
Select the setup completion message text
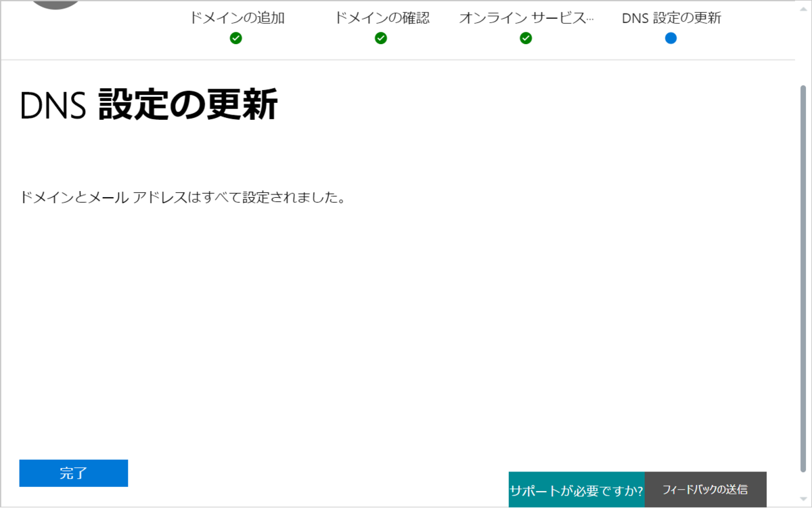pyautogui.click(x=183, y=197)
